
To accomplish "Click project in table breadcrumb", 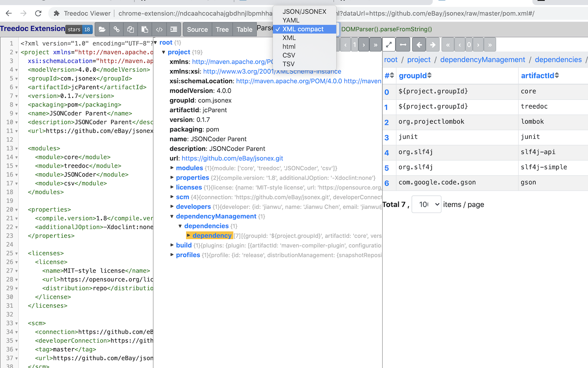I will (x=419, y=60).
